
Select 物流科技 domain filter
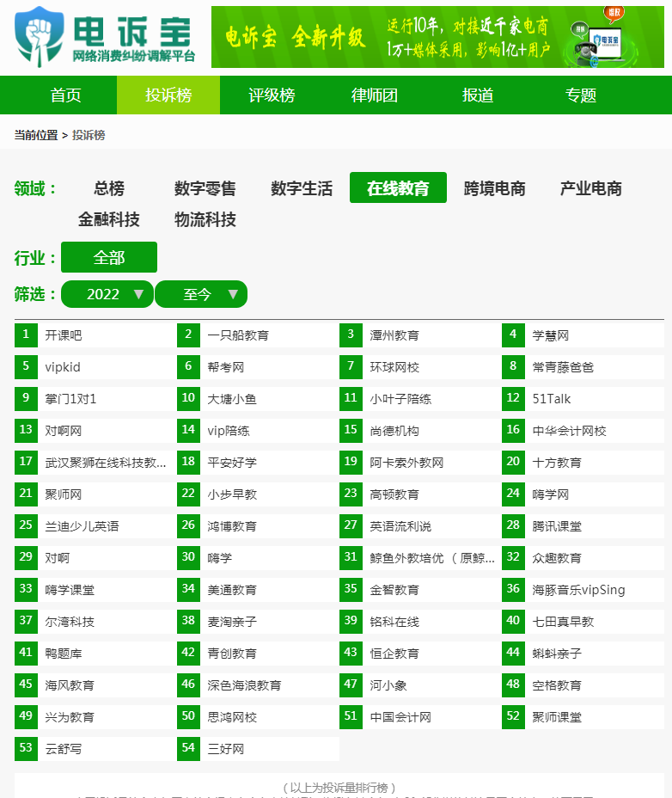(x=205, y=219)
